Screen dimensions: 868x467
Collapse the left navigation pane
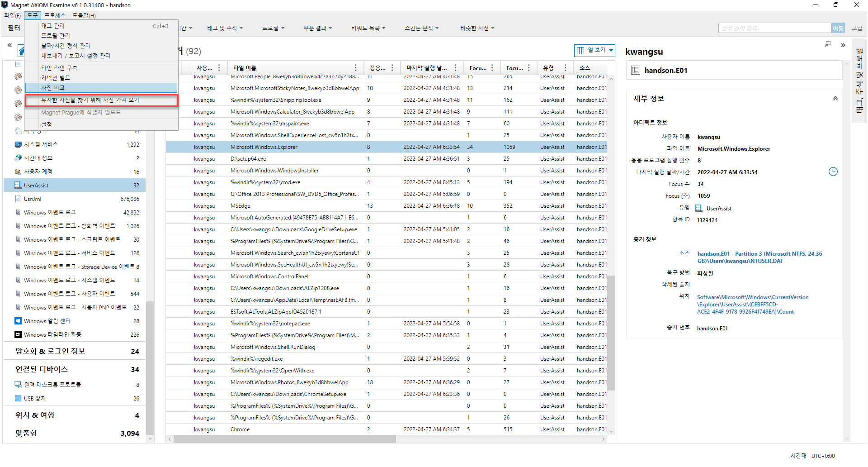(x=9, y=45)
